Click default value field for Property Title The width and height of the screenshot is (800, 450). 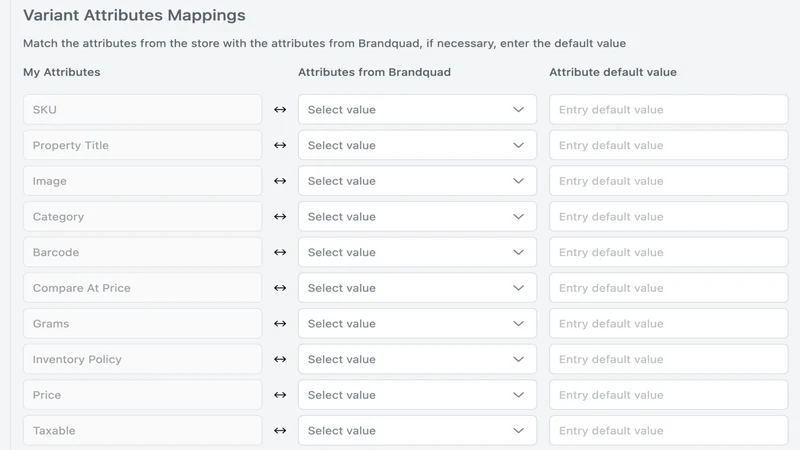(x=668, y=145)
